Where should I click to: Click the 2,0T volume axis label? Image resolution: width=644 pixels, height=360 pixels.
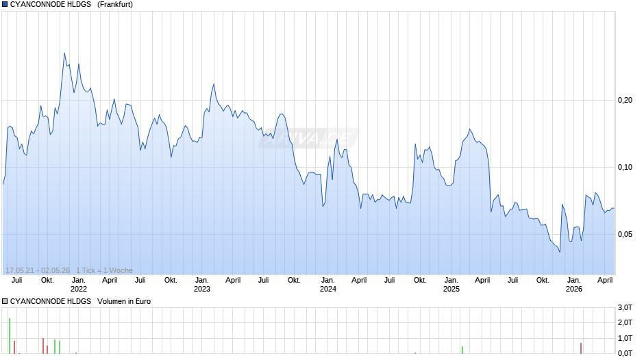[x=625, y=322]
